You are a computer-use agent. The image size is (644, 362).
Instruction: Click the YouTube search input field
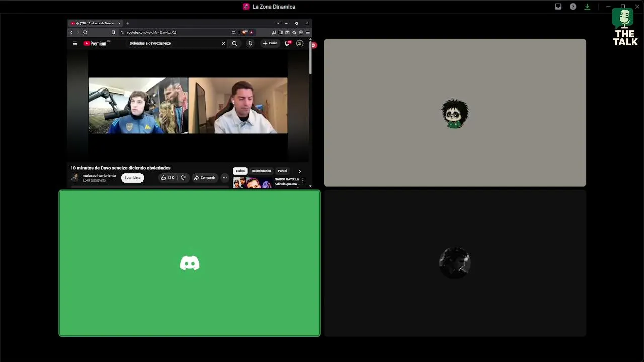pos(174,43)
